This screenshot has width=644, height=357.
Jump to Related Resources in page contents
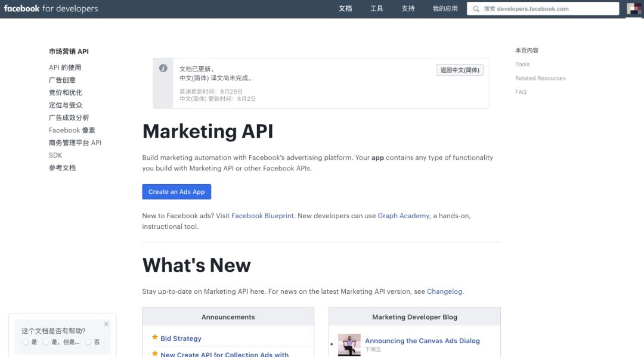(540, 79)
